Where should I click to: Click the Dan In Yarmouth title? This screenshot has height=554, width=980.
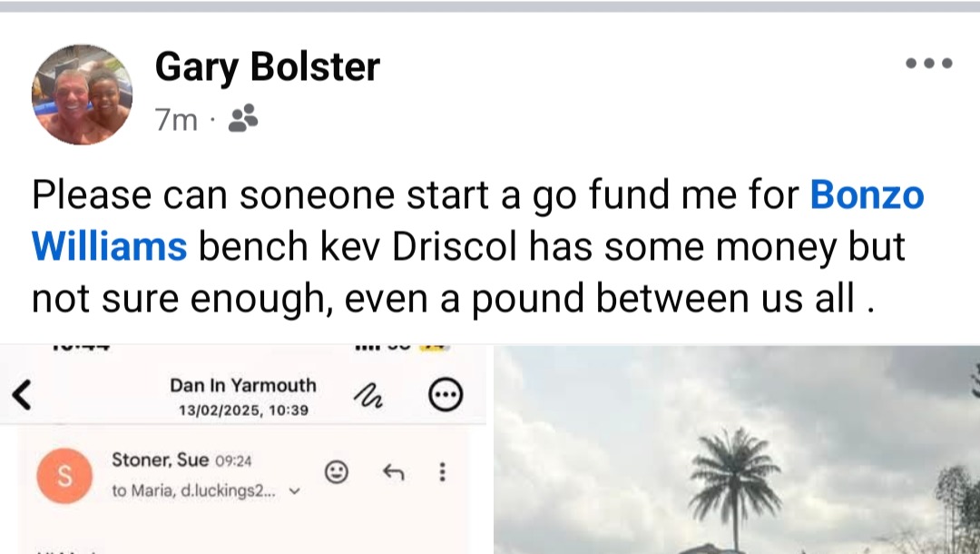pos(243,385)
